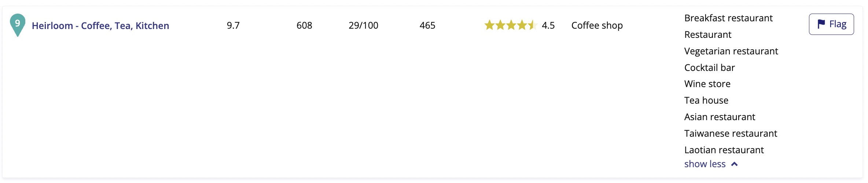Select the Wine store category
The width and height of the screenshot is (868, 183).
[x=707, y=84]
